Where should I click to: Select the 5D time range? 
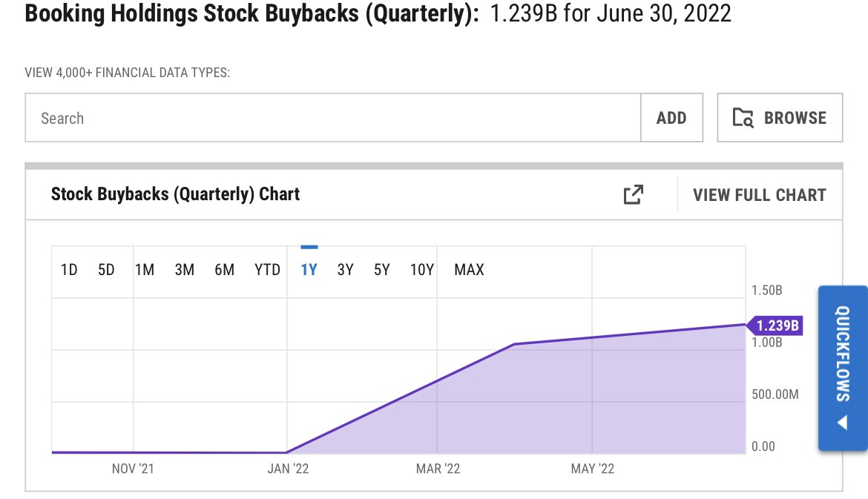click(x=106, y=270)
